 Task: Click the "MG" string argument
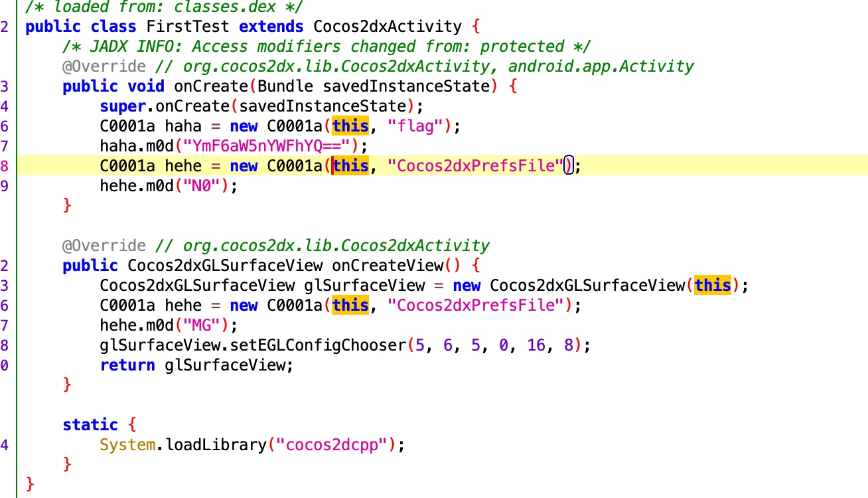(x=206, y=325)
